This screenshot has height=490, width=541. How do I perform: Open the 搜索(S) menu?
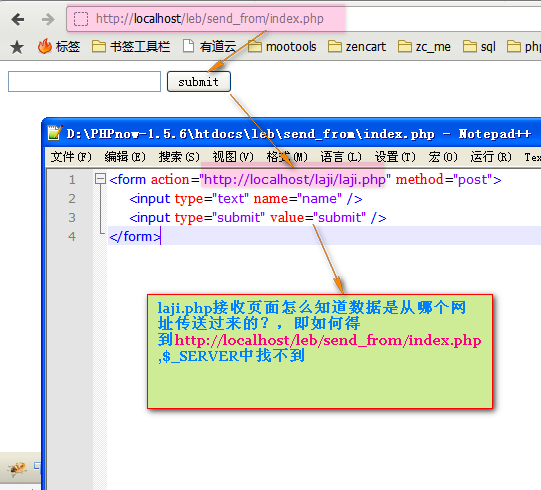click(x=179, y=157)
